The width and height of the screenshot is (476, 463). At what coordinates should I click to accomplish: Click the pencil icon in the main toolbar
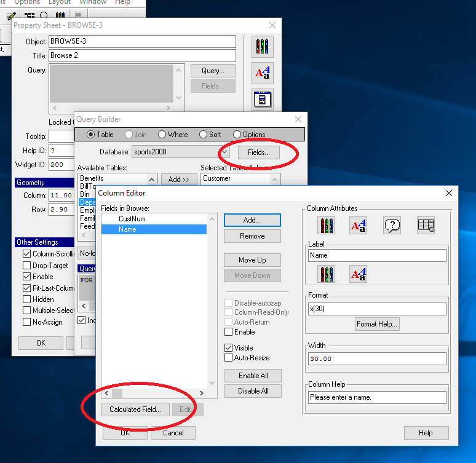coord(11,15)
